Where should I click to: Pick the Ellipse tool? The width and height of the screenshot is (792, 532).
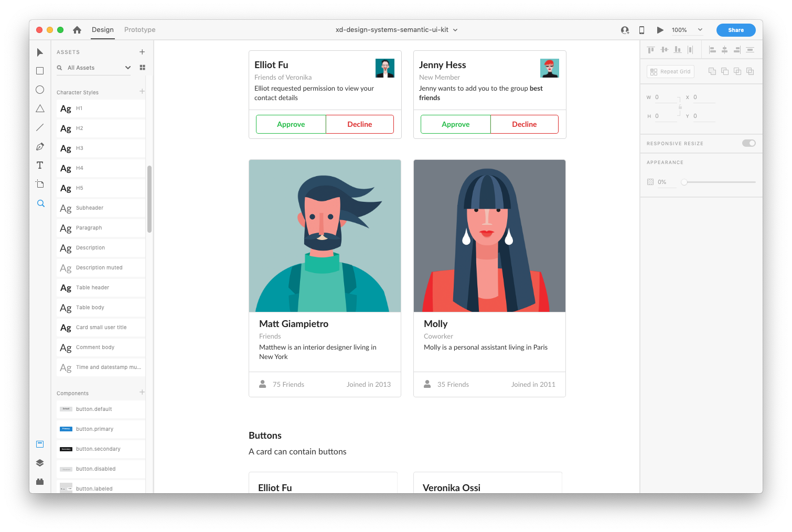pyautogui.click(x=40, y=90)
